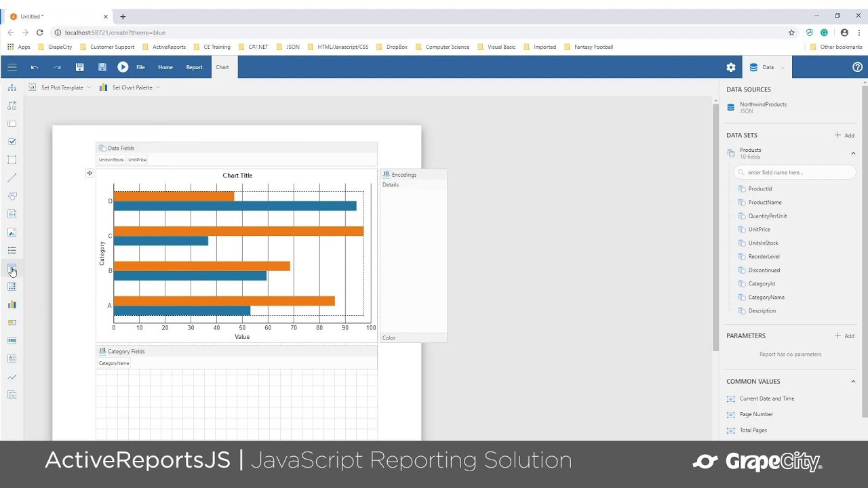Click the Chart Title text
This screenshot has width=868, height=488.
(x=237, y=176)
